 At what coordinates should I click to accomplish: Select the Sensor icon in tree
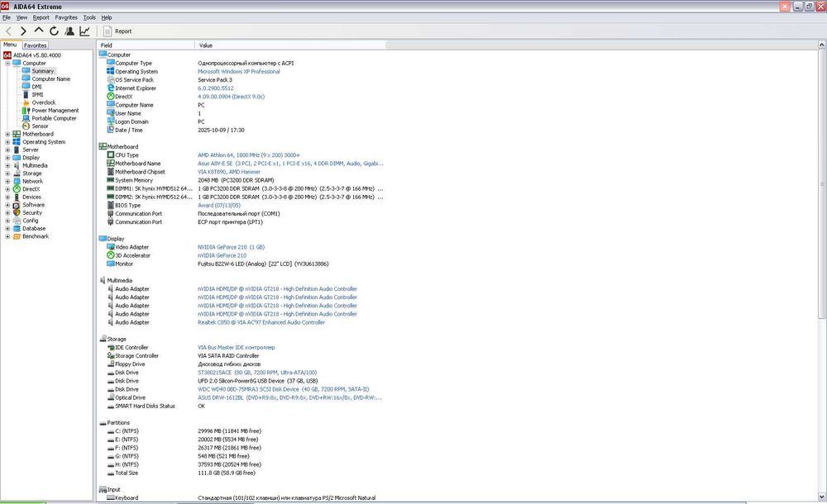tap(26, 126)
